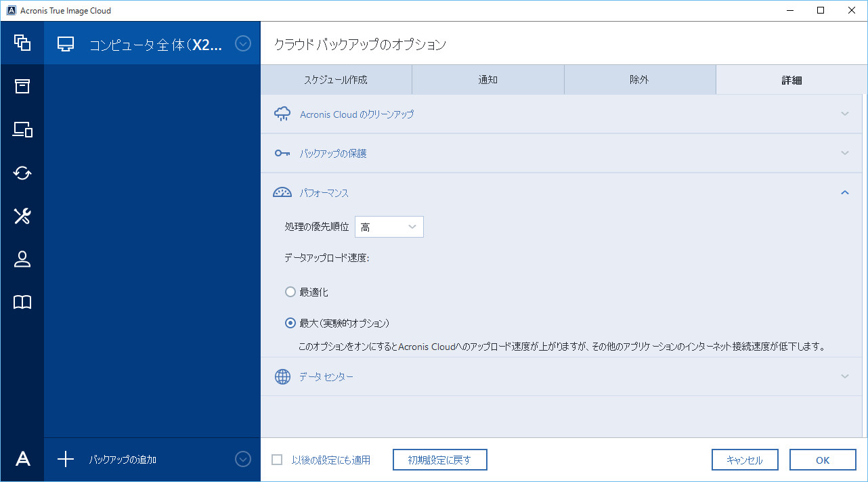868x482 pixels.
Task: Open the Backup section in the sidebar
Action: 22,43
